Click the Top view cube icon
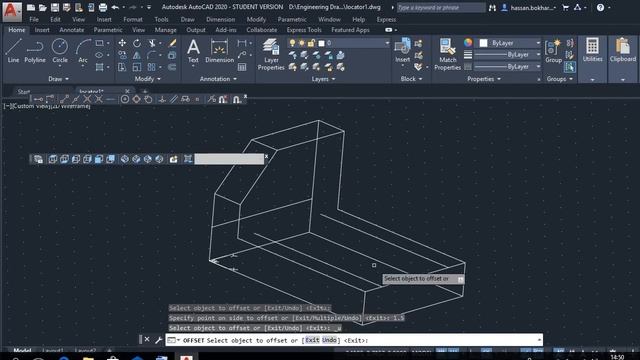Screen dimensions: 640x360 pos(53,159)
